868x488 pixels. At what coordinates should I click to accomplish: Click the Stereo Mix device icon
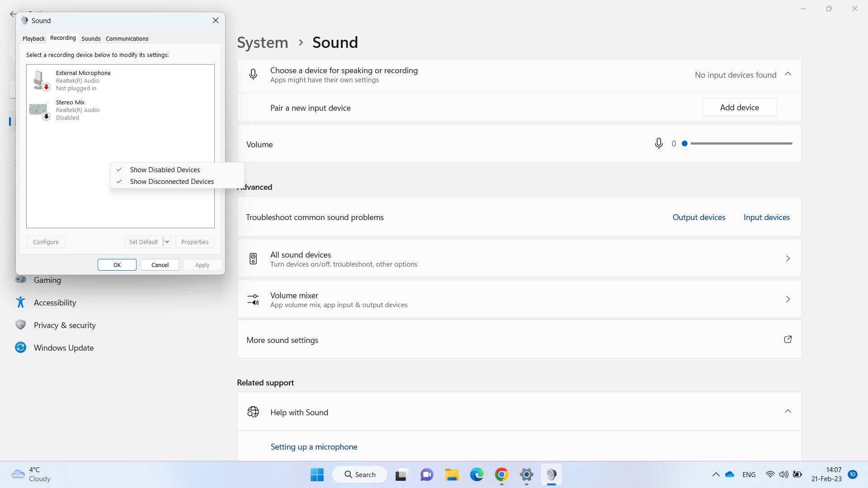pyautogui.click(x=38, y=109)
